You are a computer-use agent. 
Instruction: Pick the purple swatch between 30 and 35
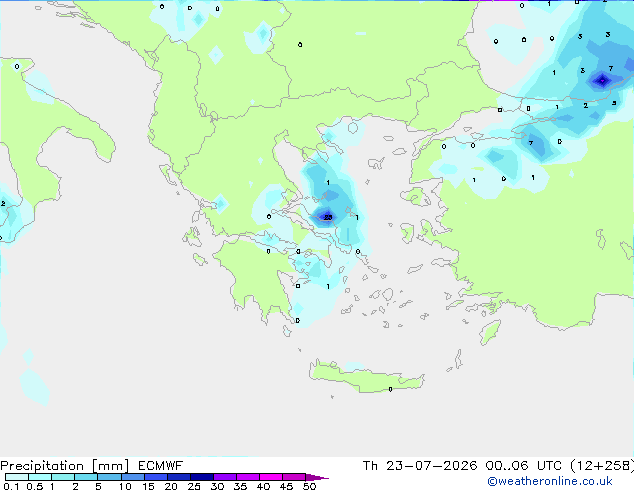tap(225, 477)
